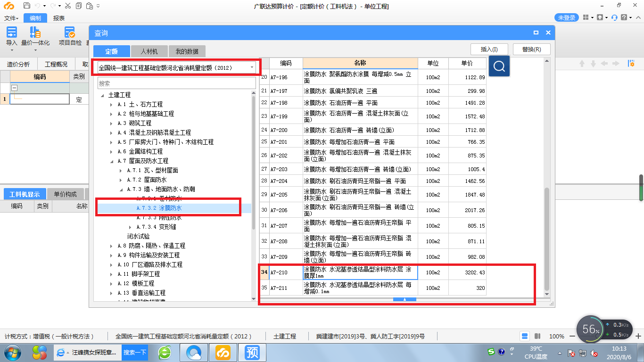
Task: Select quota row A7-210
Action: tap(372, 272)
